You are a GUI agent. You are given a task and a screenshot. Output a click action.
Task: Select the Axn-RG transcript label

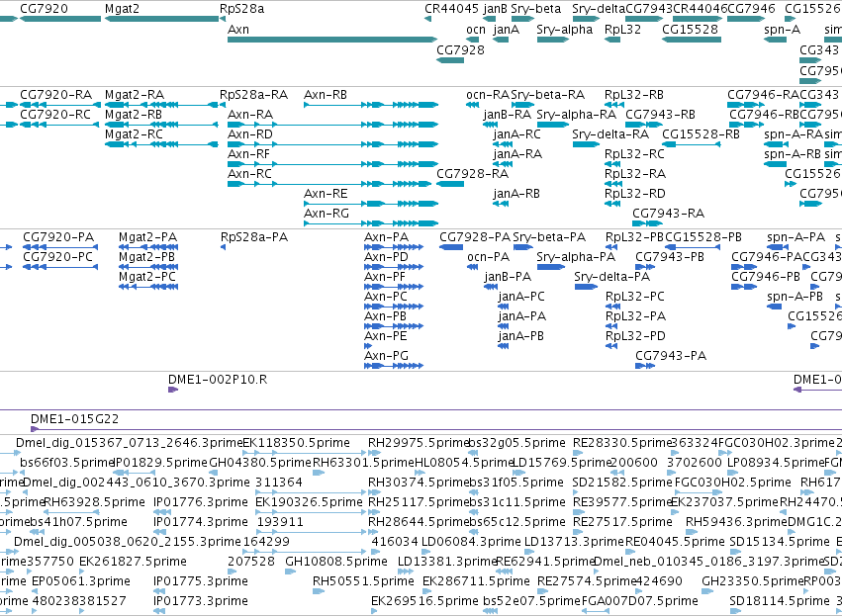(326, 214)
